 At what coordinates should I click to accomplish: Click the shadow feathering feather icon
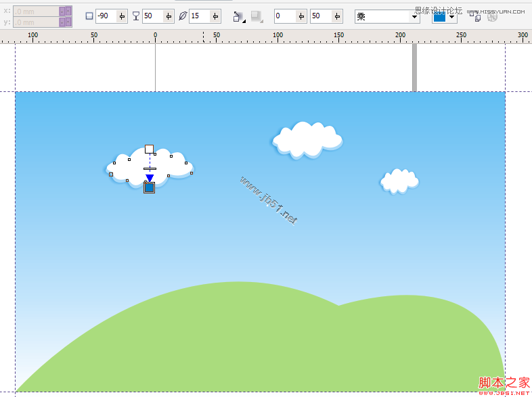coord(183,16)
